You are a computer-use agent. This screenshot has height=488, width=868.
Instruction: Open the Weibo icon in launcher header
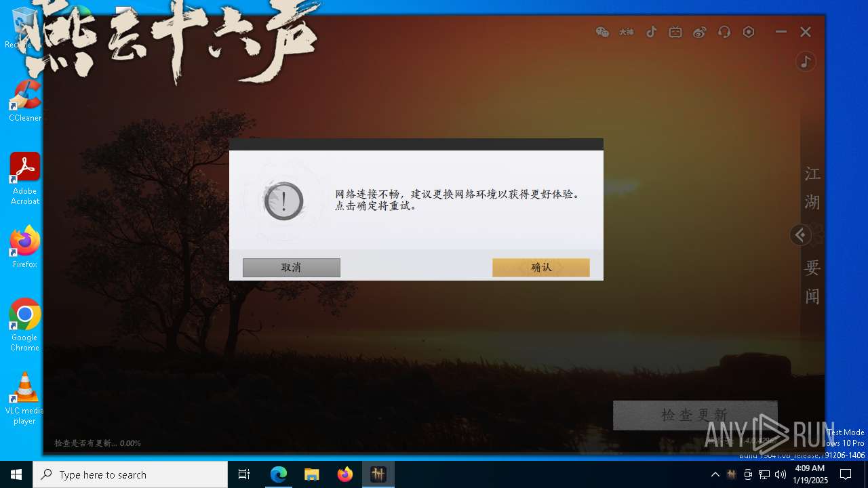coord(700,32)
